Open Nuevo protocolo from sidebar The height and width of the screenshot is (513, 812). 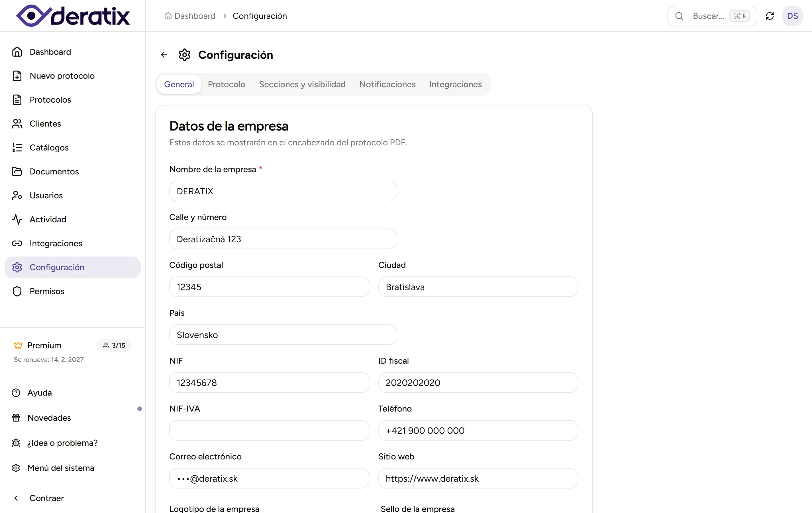click(62, 76)
